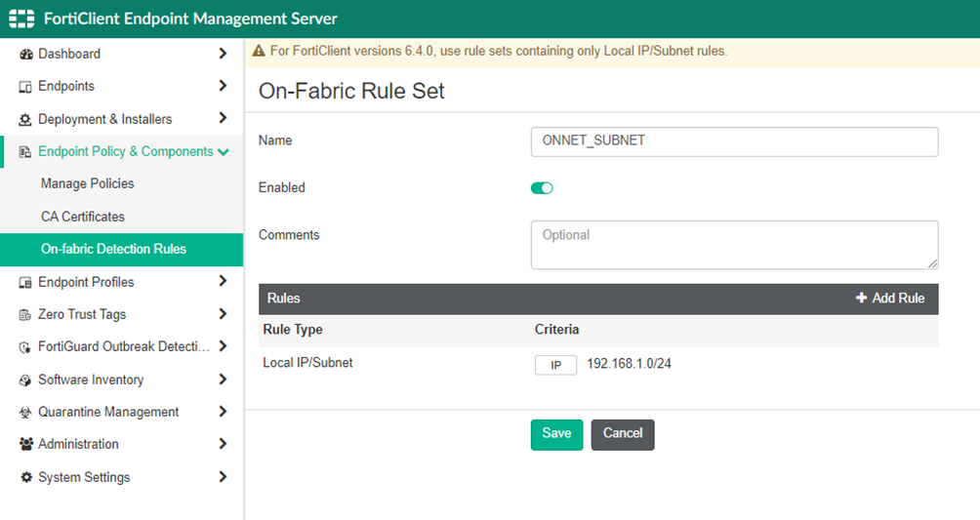Click the Rule Type column header
The height and width of the screenshot is (520, 980).
click(293, 330)
